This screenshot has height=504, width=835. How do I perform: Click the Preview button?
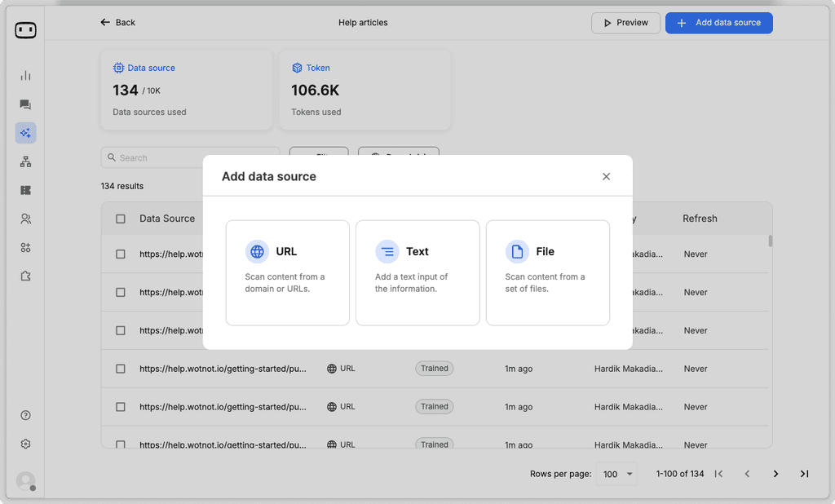point(625,23)
